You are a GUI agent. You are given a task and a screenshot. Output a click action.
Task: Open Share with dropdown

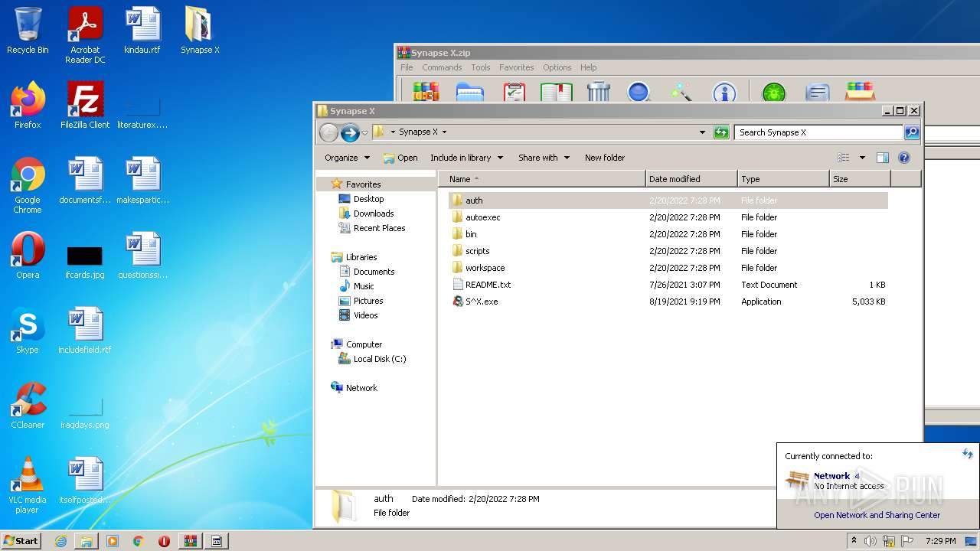(x=544, y=158)
